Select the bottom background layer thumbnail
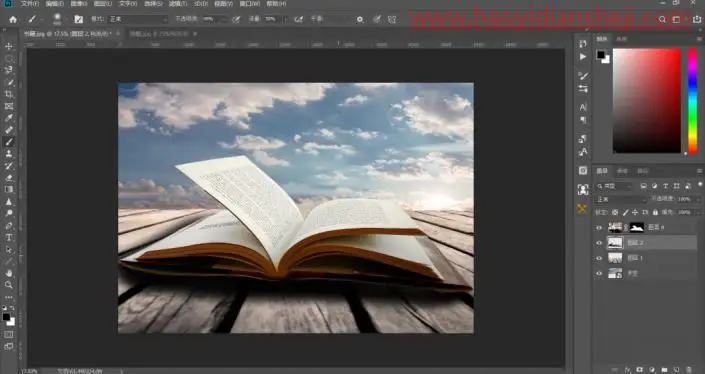The width and height of the screenshot is (705, 374). 615,273
